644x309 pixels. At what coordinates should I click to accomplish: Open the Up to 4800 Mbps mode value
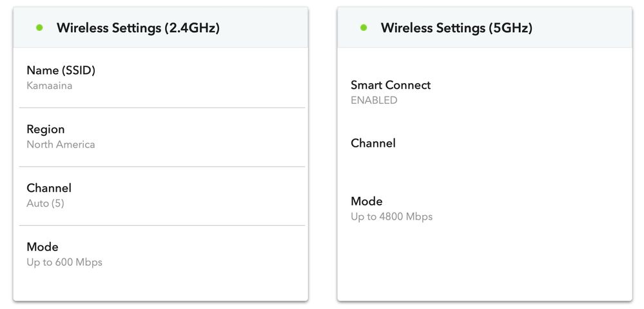[391, 217]
